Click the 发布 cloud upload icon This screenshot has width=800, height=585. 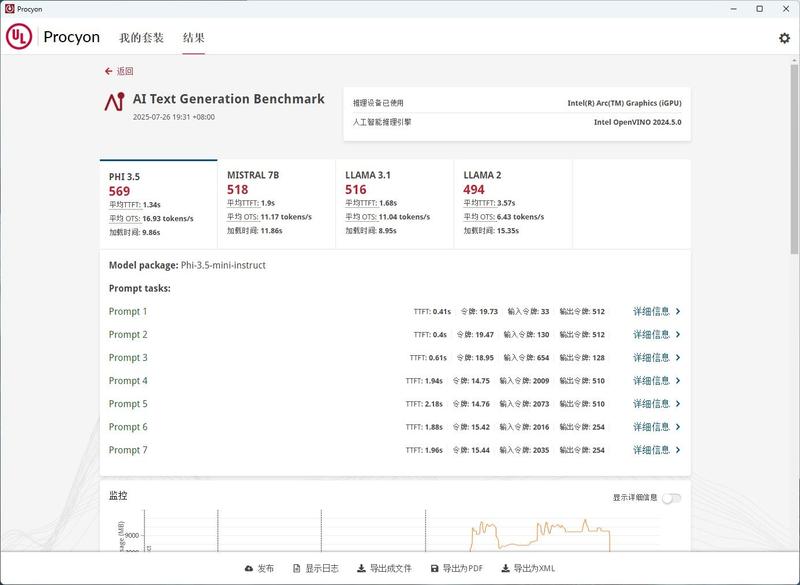249,568
